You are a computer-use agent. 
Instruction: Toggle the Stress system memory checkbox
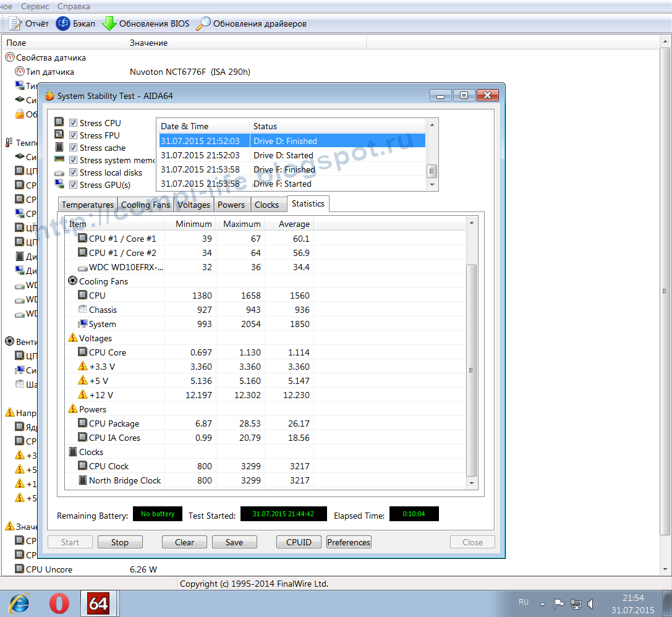[74, 160]
